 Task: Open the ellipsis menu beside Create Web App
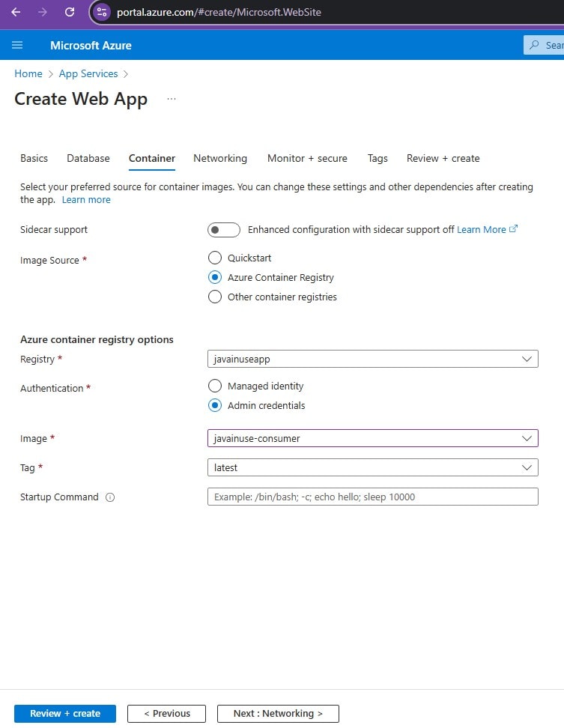tap(172, 99)
